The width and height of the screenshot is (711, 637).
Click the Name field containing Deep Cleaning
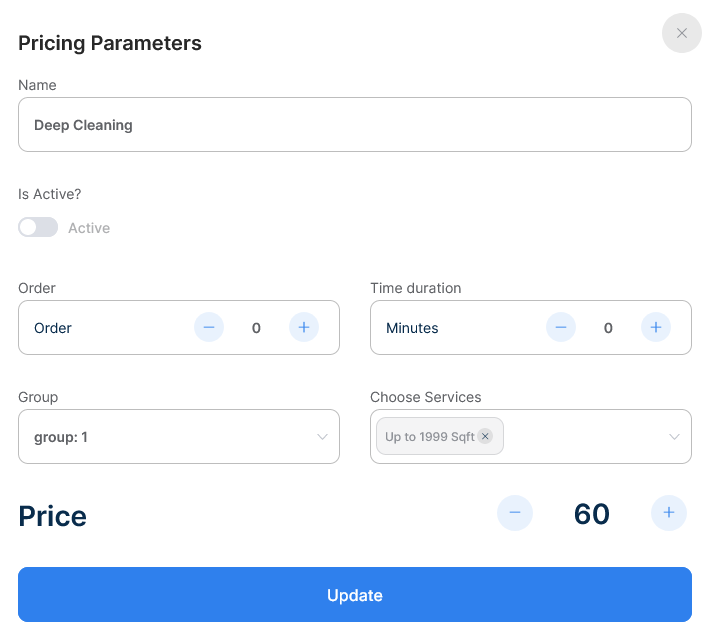[x=354, y=125]
